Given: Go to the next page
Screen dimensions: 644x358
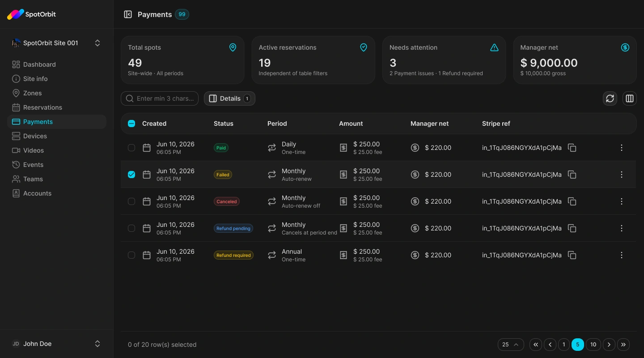Looking at the screenshot, I should [609, 345].
